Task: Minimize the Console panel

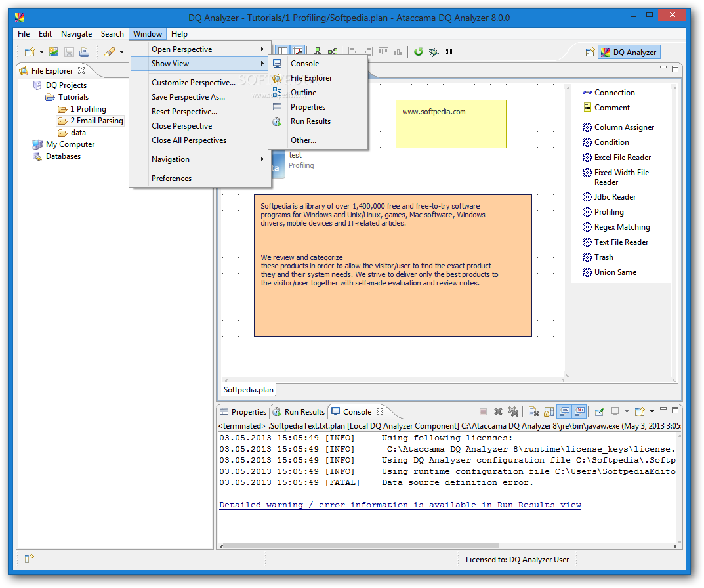Action: pyautogui.click(x=663, y=409)
